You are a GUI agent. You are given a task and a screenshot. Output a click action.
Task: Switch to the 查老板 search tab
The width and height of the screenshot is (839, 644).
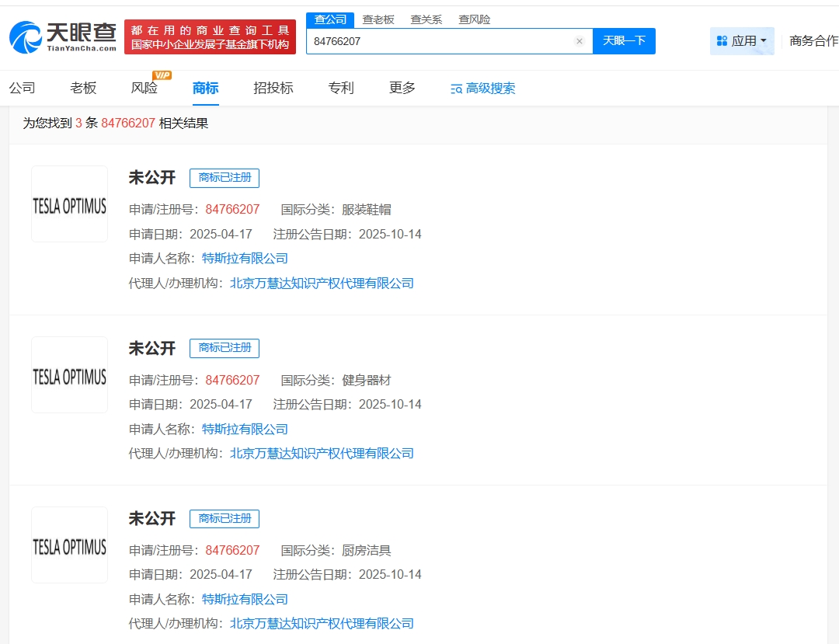(378, 19)
